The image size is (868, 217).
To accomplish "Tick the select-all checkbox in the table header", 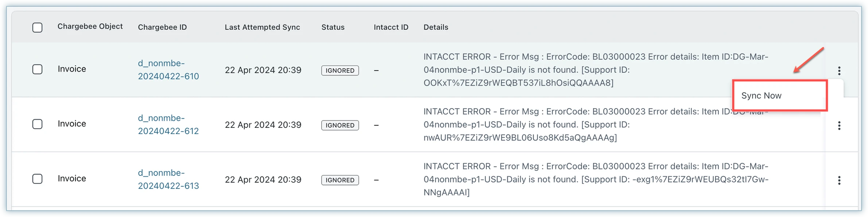I will pyautogui.click(x=38, y=27).
